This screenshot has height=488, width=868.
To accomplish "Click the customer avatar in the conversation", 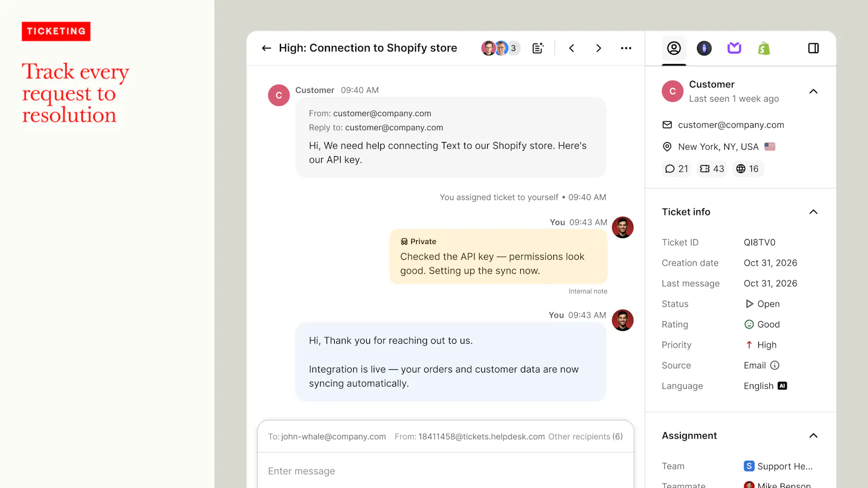I will pos(279,95).
